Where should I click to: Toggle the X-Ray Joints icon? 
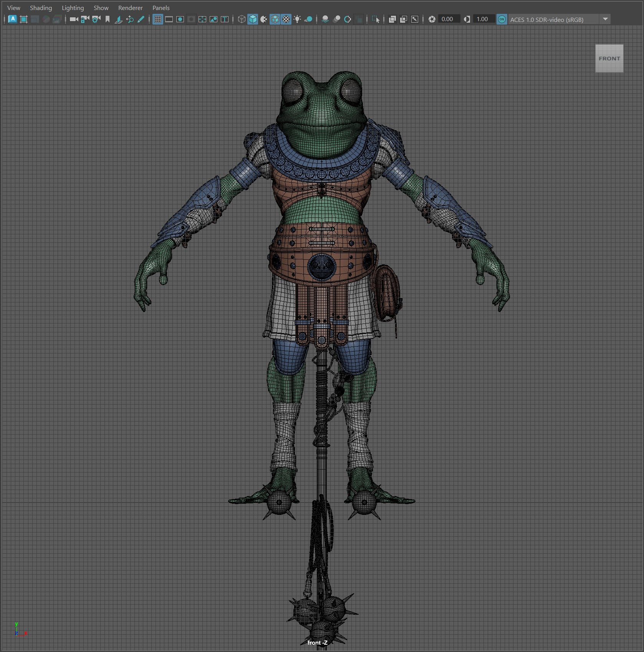coord(415,19)
